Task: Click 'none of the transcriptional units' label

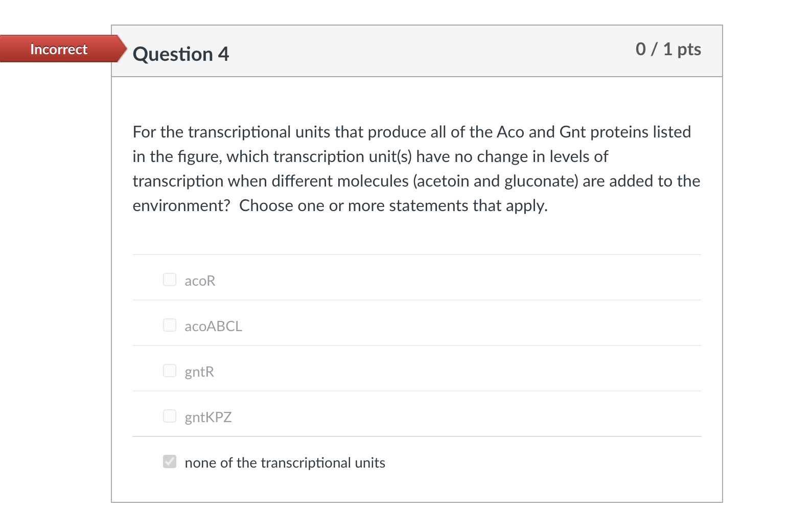Action: [285, 462]
